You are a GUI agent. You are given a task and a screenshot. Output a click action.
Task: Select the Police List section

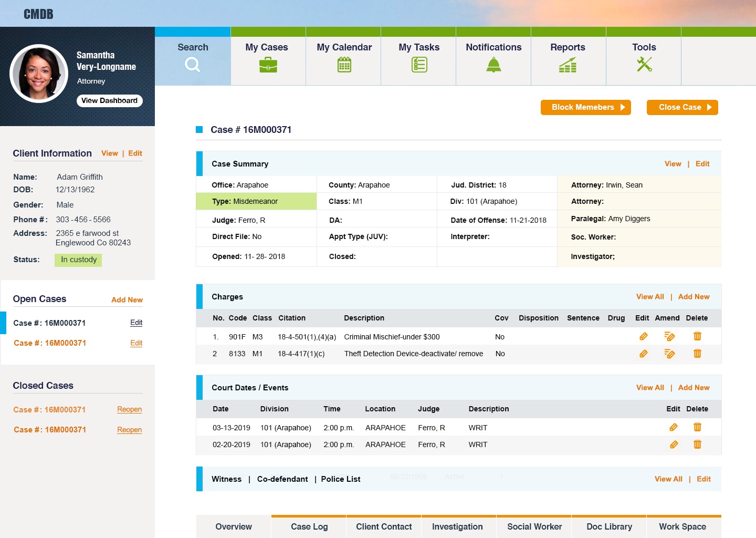click(x=341, y=479)
